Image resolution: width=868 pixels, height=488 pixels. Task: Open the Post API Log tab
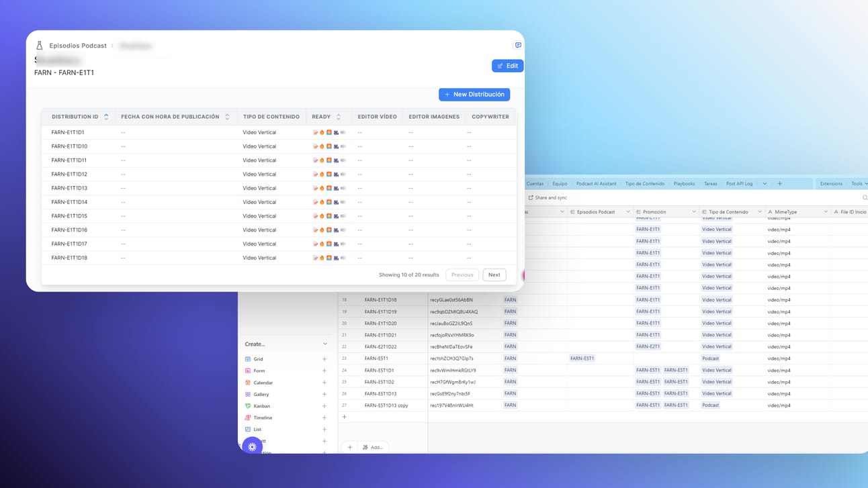[739, 183]
